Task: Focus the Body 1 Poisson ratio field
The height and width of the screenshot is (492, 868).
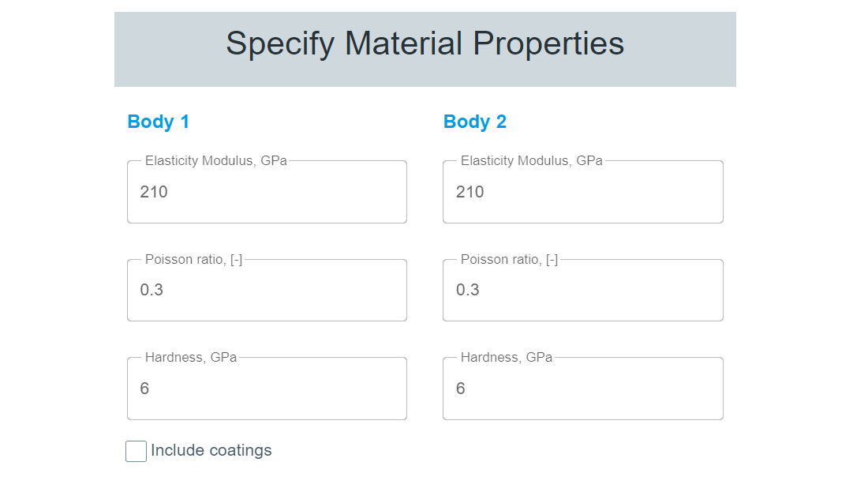Action: click(x=267, y=290)
